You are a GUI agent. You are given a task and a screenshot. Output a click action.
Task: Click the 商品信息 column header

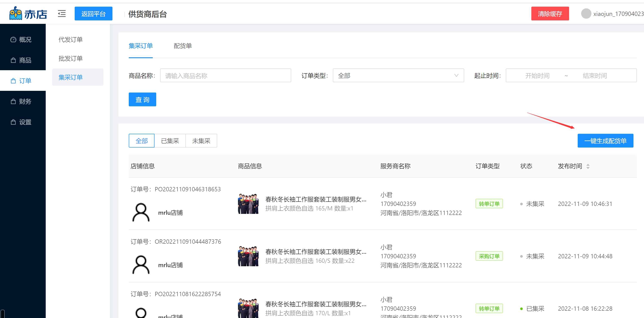[250, 166]
